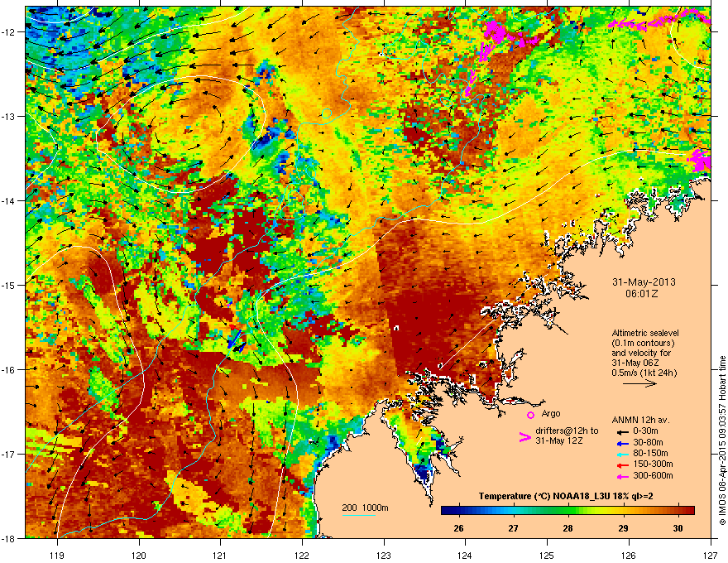
Task: Click the 'ANMN 12h av.' legend heading
Action: (x=641, y=420)
